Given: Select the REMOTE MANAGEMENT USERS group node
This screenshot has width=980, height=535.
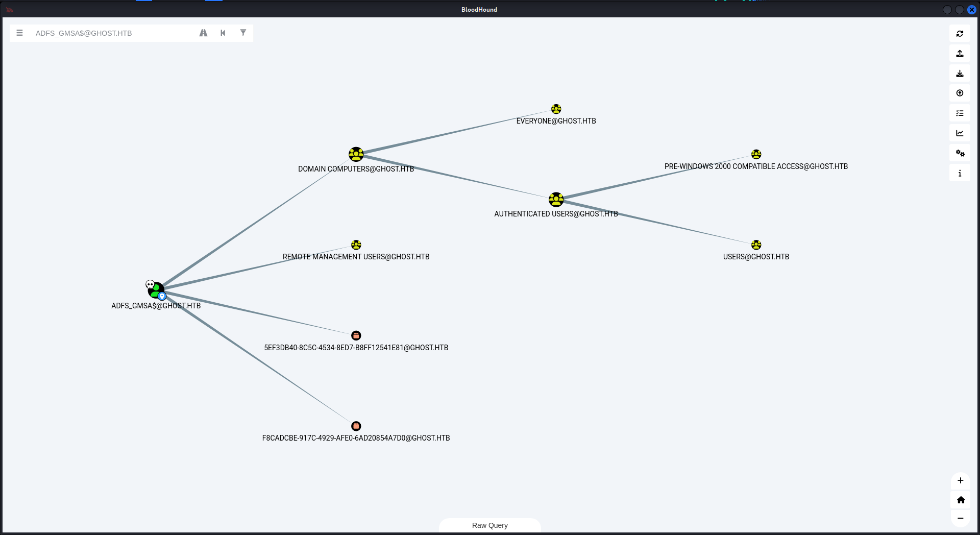Looking at the screenshot, I should tap(356, 245).
